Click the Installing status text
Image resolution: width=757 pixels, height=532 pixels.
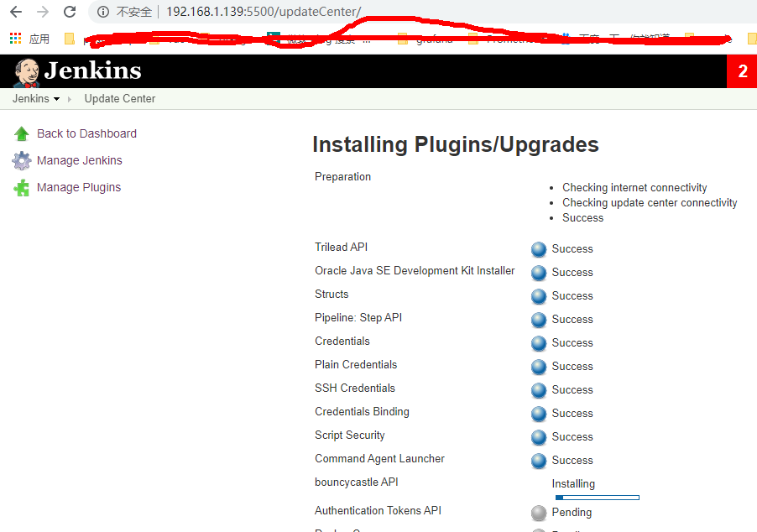(573, 483)
